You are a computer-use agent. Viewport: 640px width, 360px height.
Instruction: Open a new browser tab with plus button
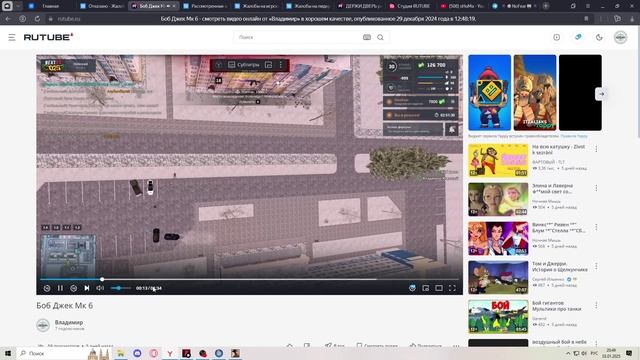(x=546, y=6)
